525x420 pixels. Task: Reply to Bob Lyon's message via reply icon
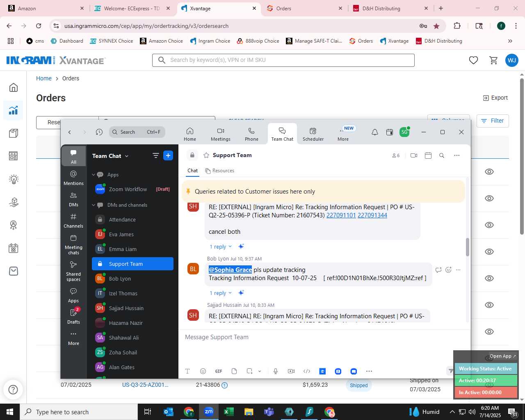pos(438,270)
